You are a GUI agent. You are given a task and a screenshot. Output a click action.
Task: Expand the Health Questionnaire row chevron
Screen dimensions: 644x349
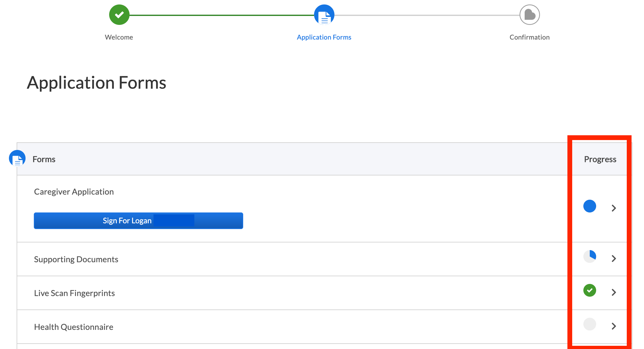pos(614,326)
